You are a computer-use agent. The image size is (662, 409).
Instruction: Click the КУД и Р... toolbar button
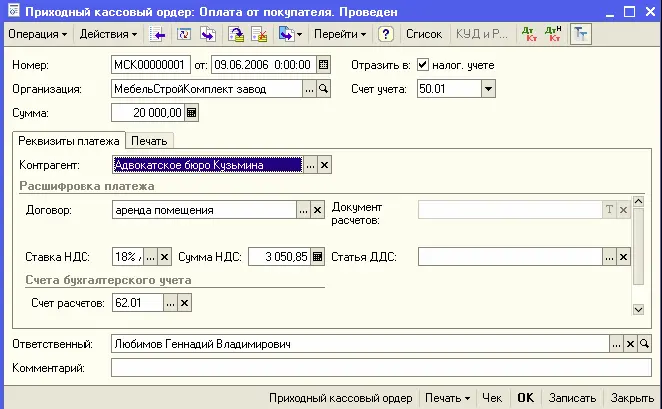[482, 34]
